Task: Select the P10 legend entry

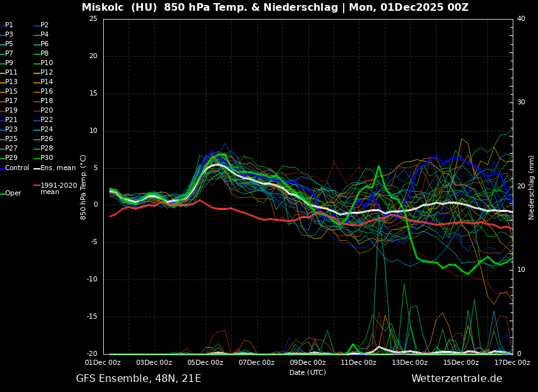Action: point(47,63)
